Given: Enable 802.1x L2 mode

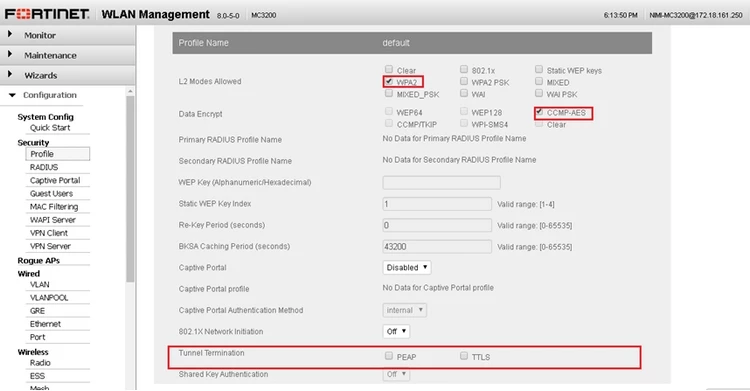Looking at the screenshot, I should pos(464,69).
